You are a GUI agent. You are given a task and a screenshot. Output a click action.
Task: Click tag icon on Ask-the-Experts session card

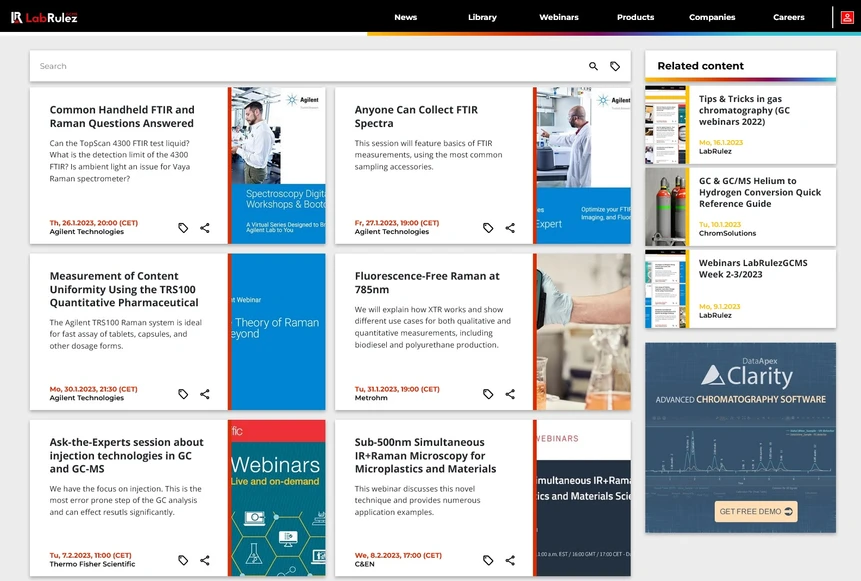[183, 560]
